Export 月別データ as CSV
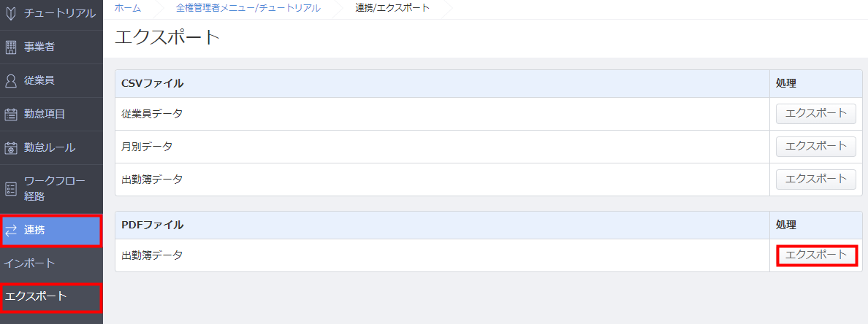Viewport: 868px width, 324px height. point(816,146)
